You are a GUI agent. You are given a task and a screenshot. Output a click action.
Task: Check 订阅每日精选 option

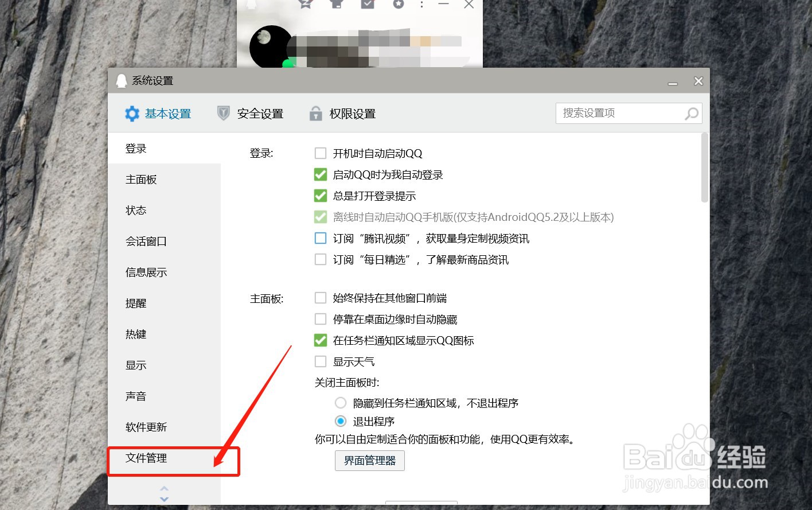click(x=321, y=259)
